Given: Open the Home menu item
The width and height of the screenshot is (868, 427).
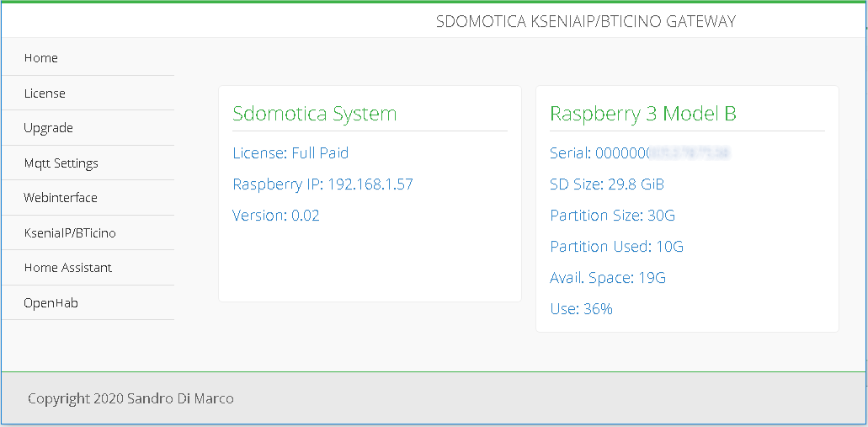Looking at the screenshot, I should [x=41, y=58].
